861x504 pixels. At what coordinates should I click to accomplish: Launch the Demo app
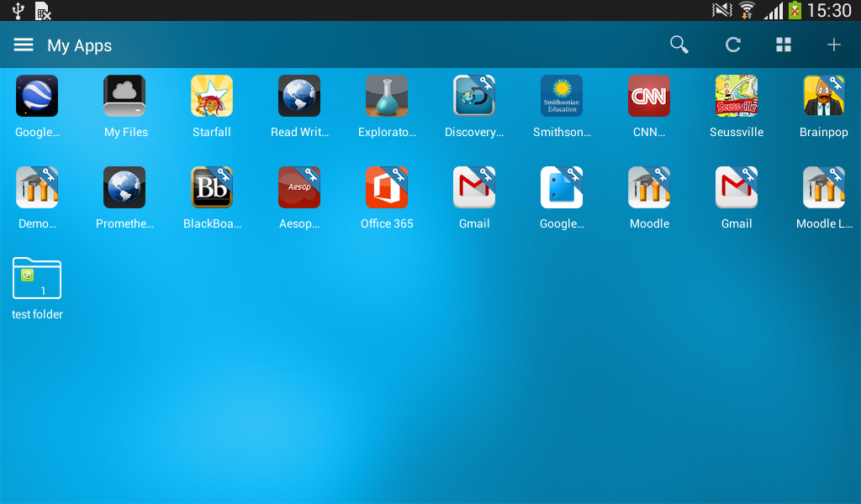click(37, 187)
